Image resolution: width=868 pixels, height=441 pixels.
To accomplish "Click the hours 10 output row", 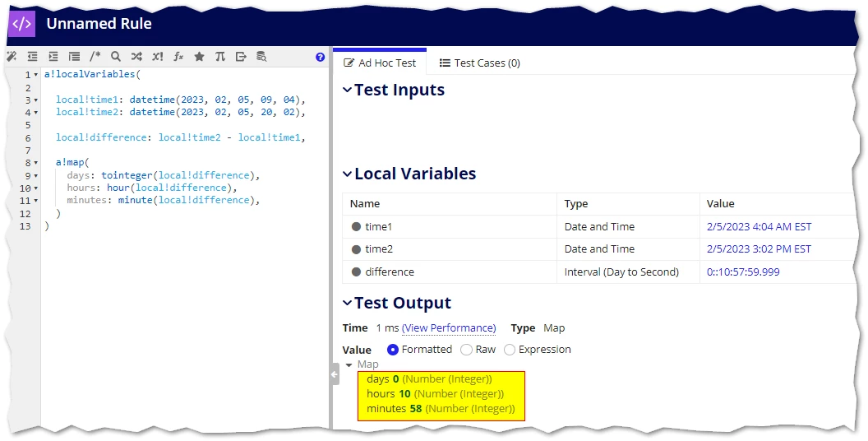I will tap(435, 394).
